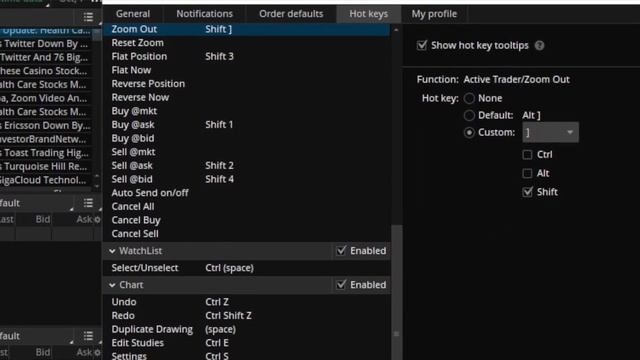Select the Select/Unselect hot key row

point(247,268)
